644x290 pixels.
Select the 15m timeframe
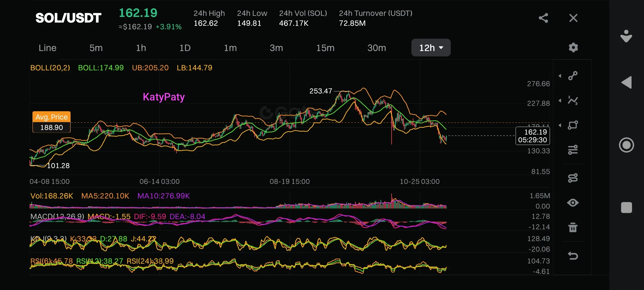coord(325,48)
